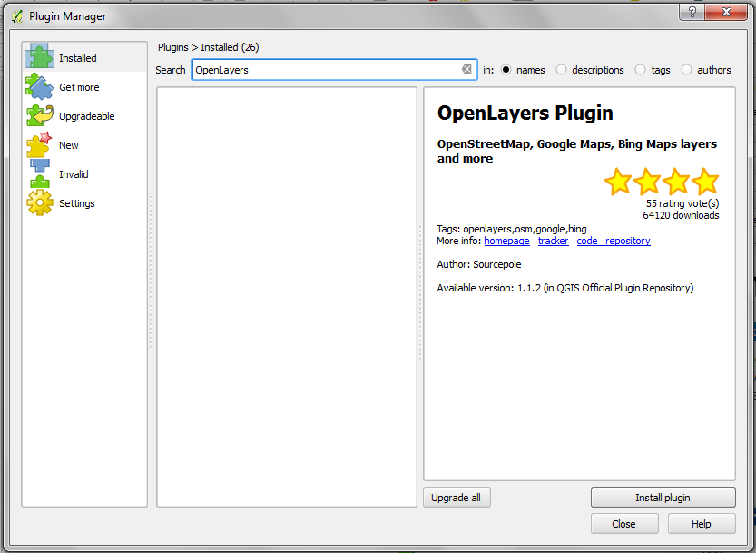This screenshot has height=553, width=756.
Task: Click the title bar help question mark
Action: pos(692,12)
